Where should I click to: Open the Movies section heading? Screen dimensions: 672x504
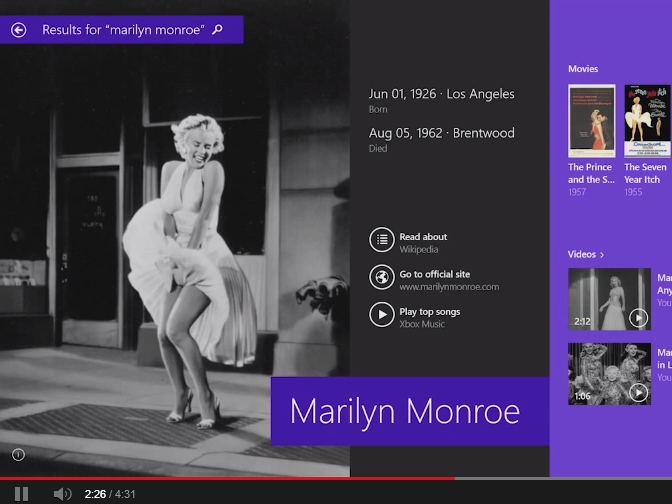(583, 69)
